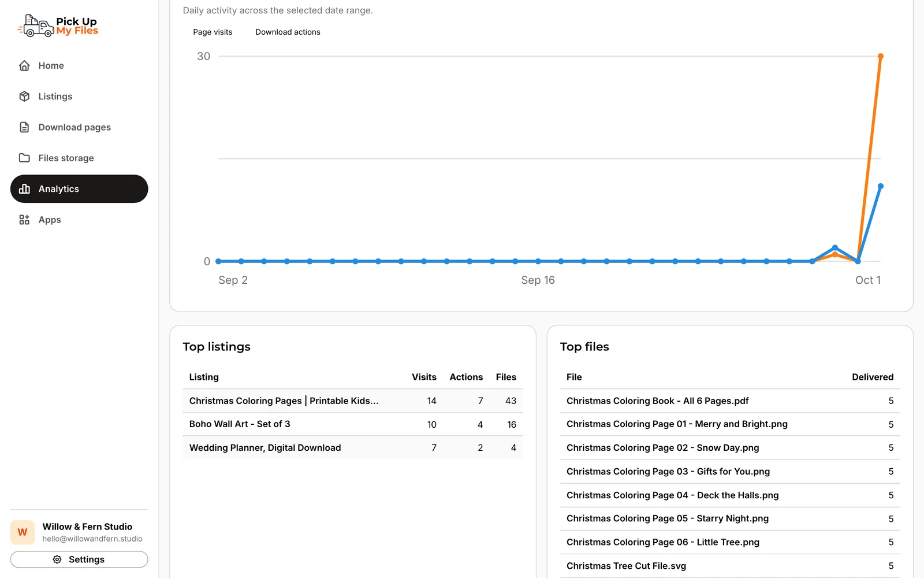Click the Top files heading

[584, 347]
